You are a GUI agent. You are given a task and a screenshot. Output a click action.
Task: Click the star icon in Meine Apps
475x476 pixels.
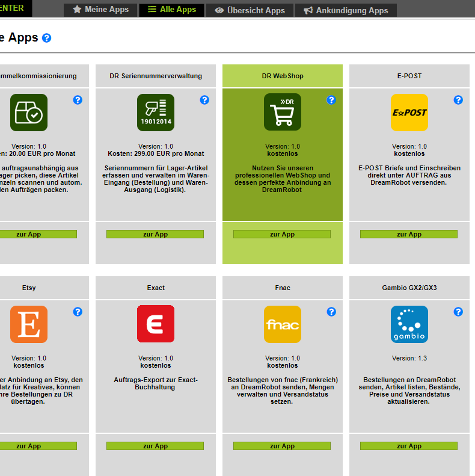(x=77, y=9)
